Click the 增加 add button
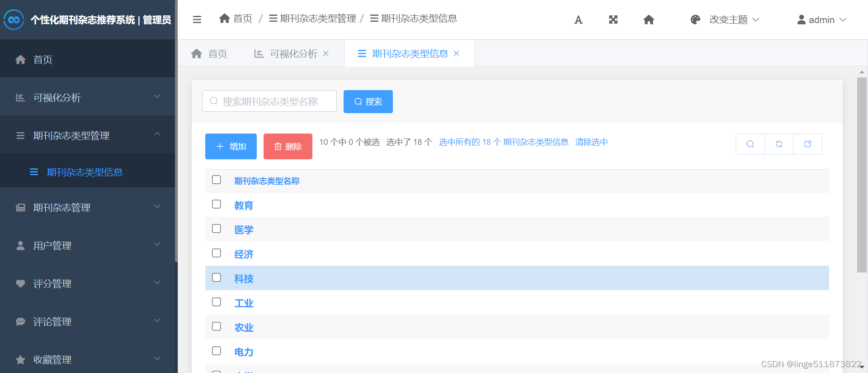868x373 pixels. tap(231, 146)
